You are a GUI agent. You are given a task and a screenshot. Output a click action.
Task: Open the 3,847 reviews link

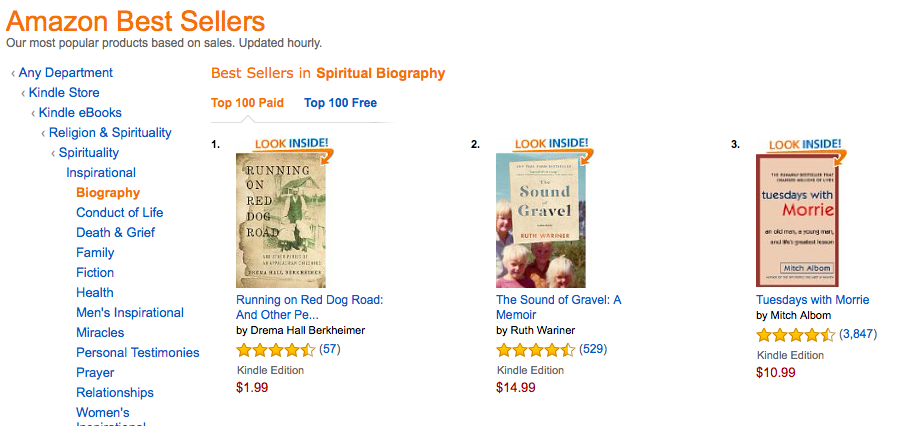[x=857, y=333]
